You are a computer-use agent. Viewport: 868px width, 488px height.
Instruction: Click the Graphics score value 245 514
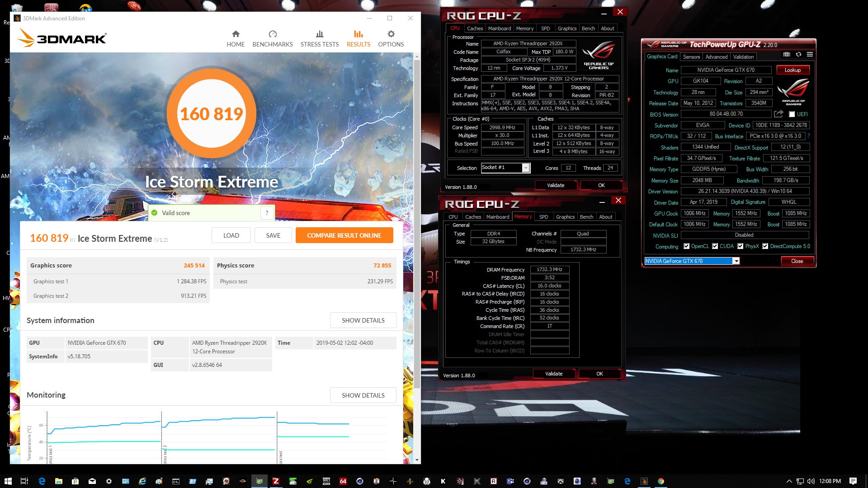click(x=194, y=266)
